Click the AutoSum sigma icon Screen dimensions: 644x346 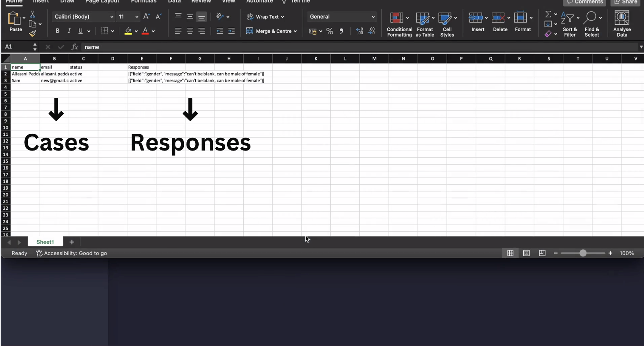pos(548,14)
